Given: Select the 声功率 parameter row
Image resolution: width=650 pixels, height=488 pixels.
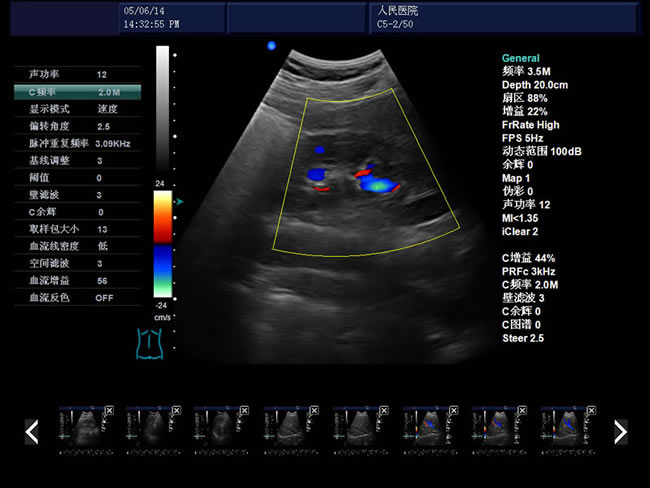Looking at the screenshot, I should click(78, 75).
